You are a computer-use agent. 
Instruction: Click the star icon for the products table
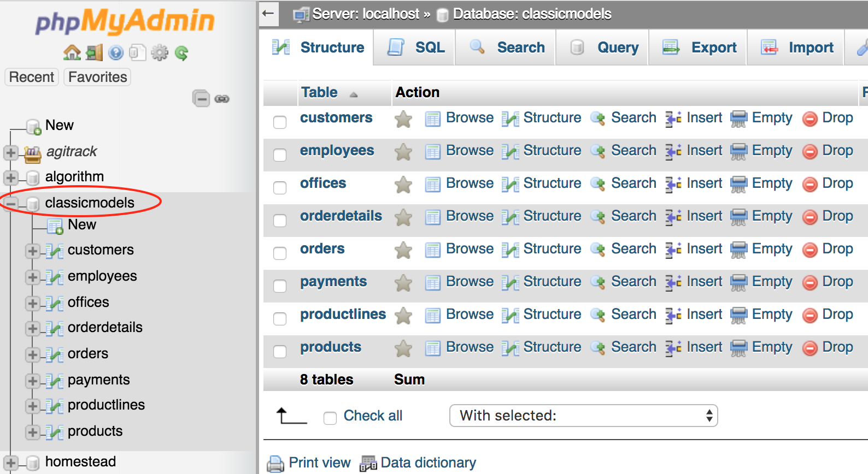(403, 348)
